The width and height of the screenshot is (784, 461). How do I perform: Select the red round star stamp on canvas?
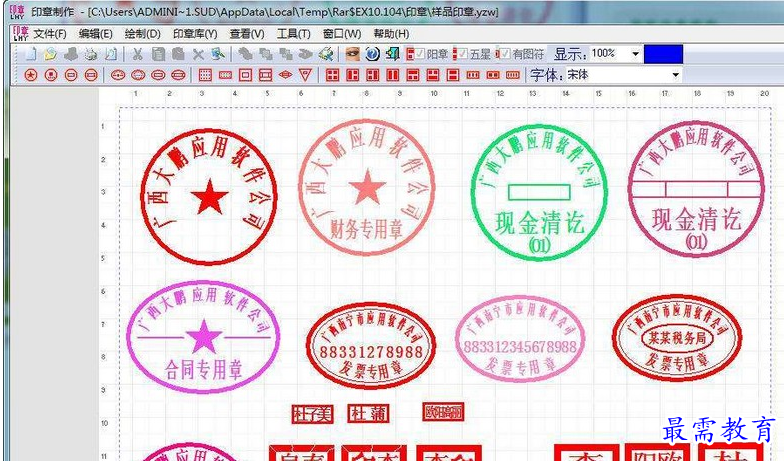(x=208, y=196)
